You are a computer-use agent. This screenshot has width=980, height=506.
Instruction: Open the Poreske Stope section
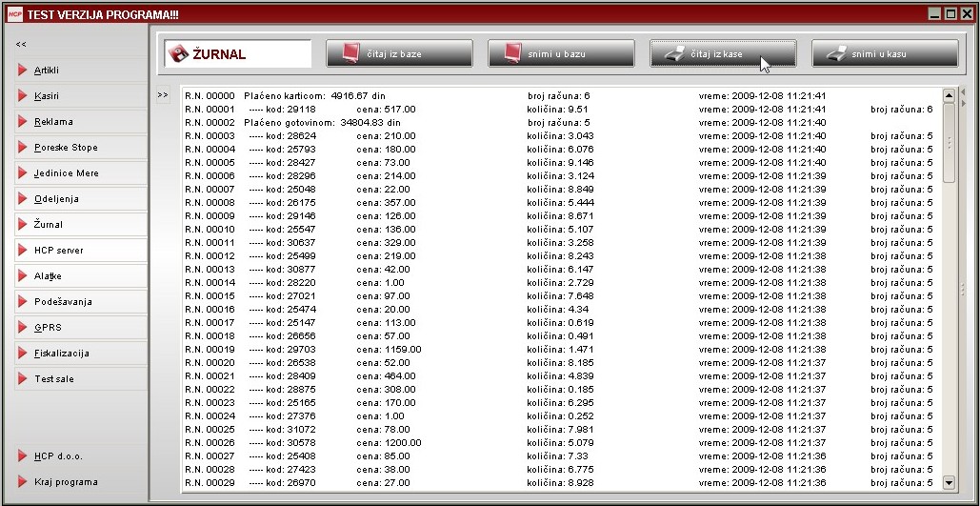tap(66, 148)
